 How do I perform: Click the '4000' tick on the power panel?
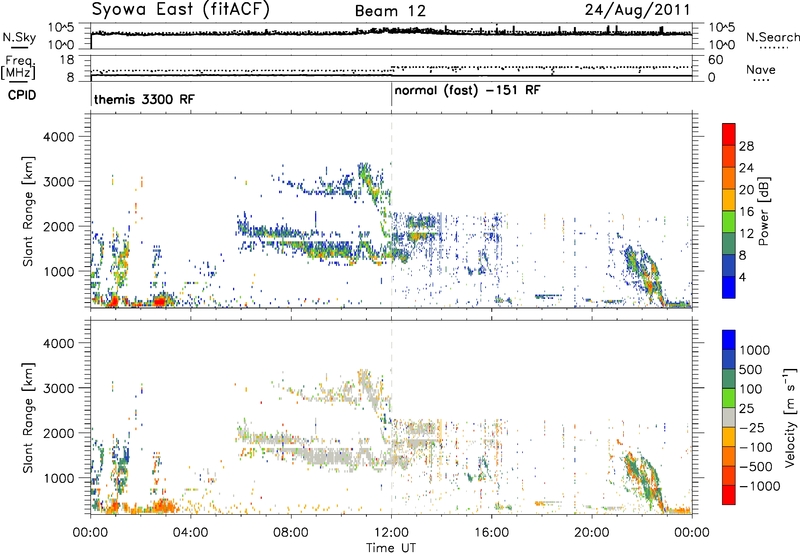pos(58,137)
